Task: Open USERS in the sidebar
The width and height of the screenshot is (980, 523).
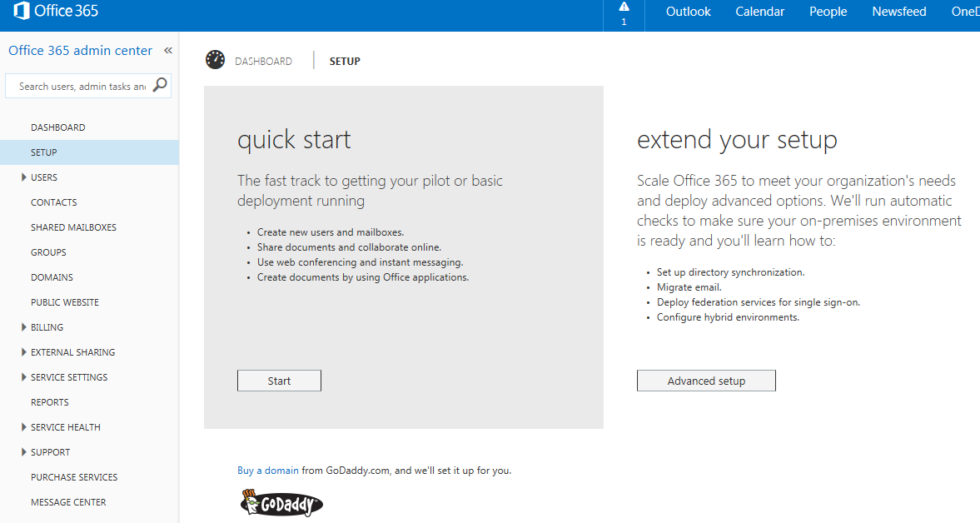Action: point(44,177)
